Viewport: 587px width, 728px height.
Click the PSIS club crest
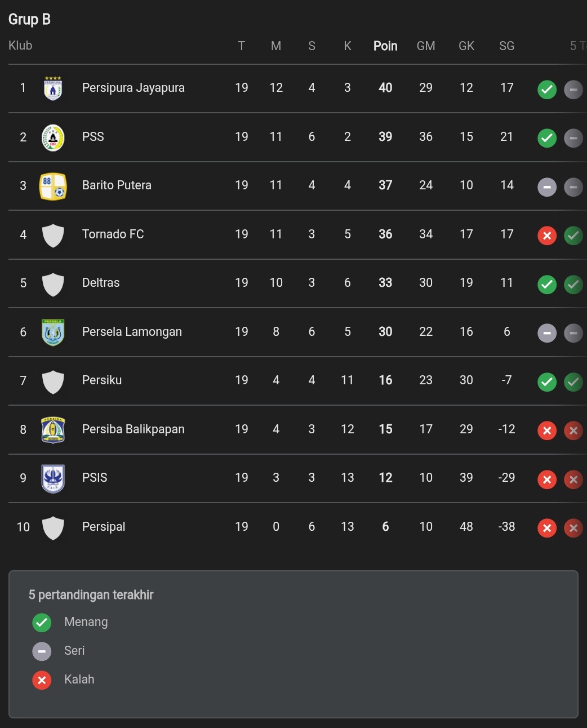[53, 478]
